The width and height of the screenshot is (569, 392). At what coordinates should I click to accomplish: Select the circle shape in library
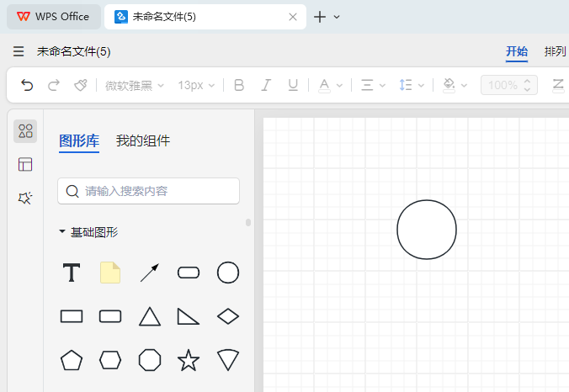[x=228, y=273]
